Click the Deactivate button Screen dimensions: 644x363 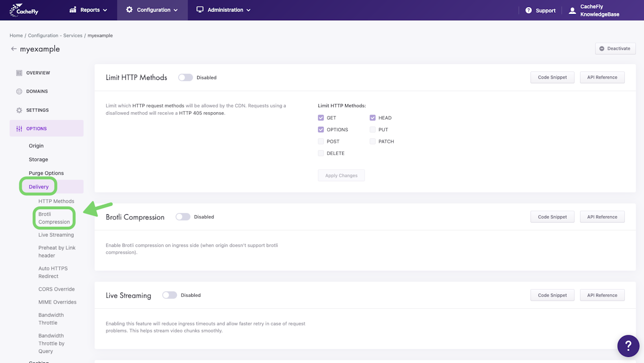[x=615, y=48]
